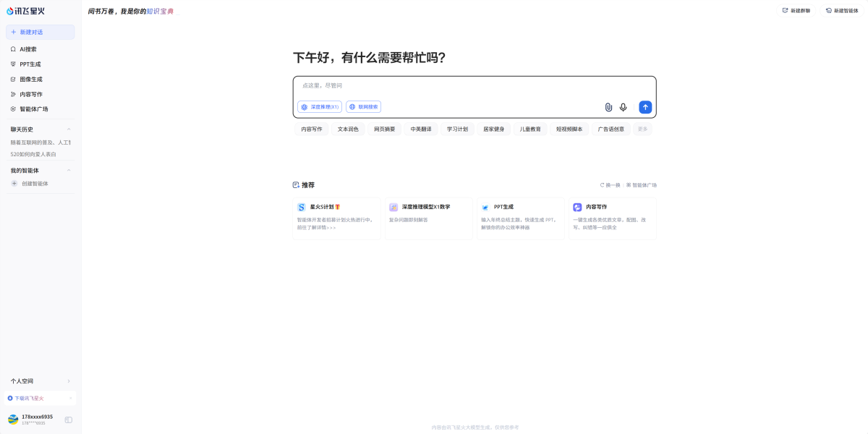Select the 内容写作 prompt chip
This screenshot has width=868, height=434.
312,129
